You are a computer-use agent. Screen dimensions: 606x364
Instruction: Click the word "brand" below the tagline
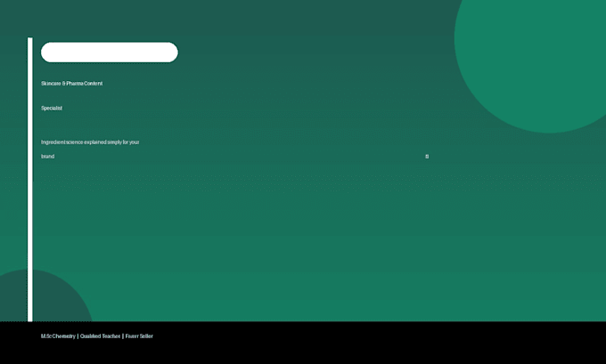[x=47, y=157]
